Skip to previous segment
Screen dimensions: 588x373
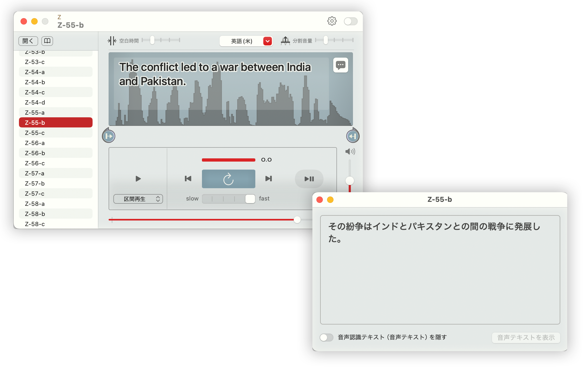[x=188, y=179]
